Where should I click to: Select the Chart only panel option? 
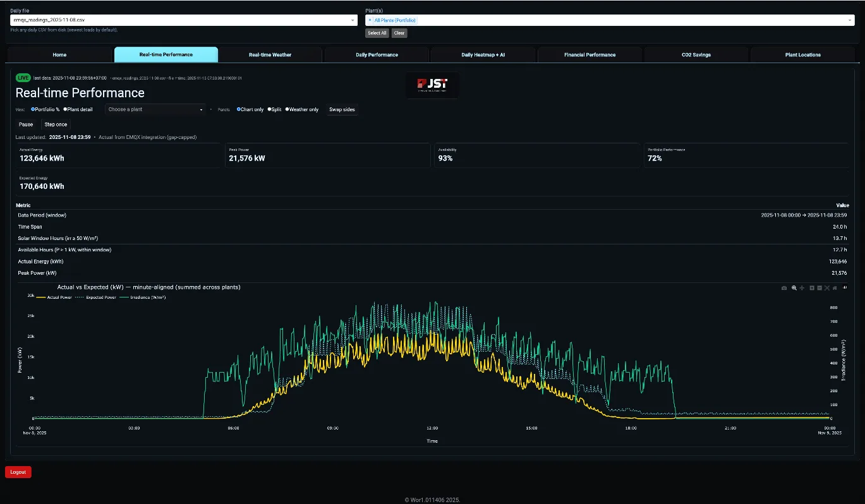tap(250, 109)
